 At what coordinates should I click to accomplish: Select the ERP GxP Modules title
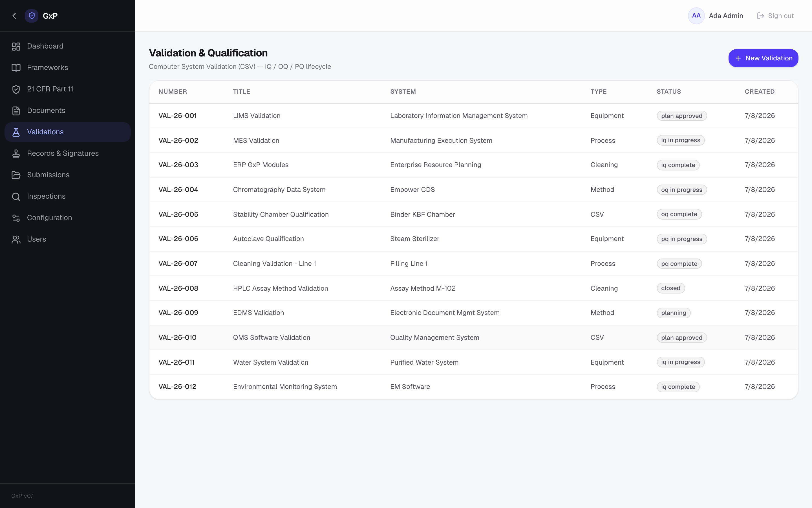point(261,165)
